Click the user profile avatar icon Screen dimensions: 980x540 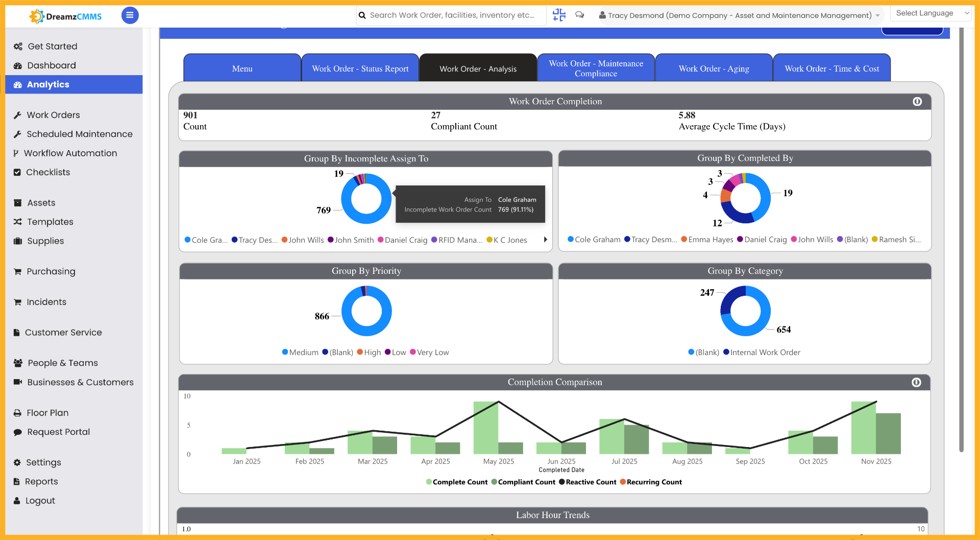pyautogui.click(x=602, y=15)
